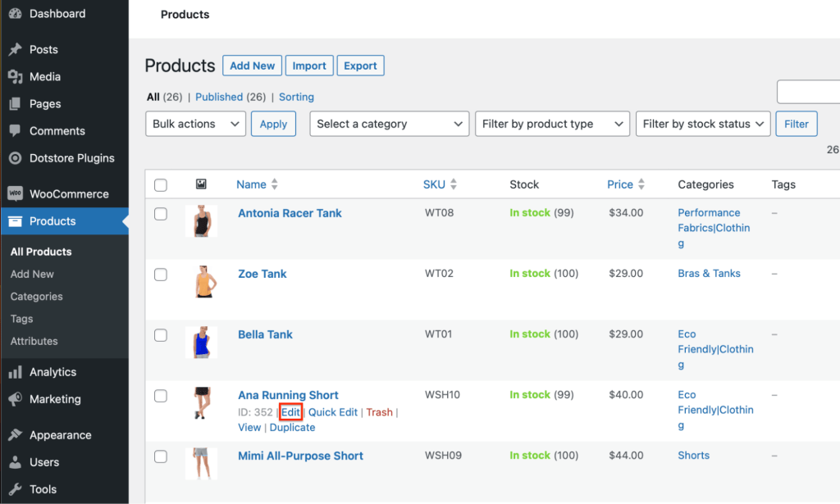This screenshot has width=840, height=504.
Task: Click the Posts pushpin icon
Action: point(15,49)
